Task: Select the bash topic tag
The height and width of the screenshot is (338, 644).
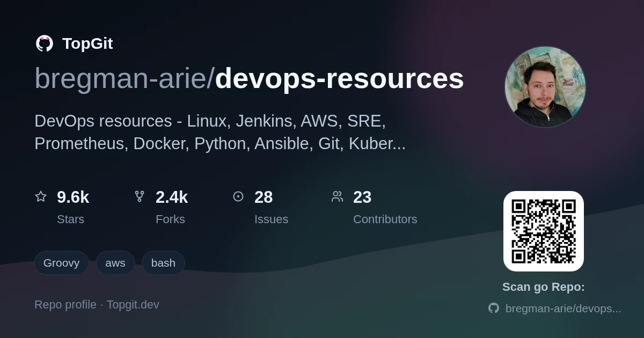Action: click(163, 263)
